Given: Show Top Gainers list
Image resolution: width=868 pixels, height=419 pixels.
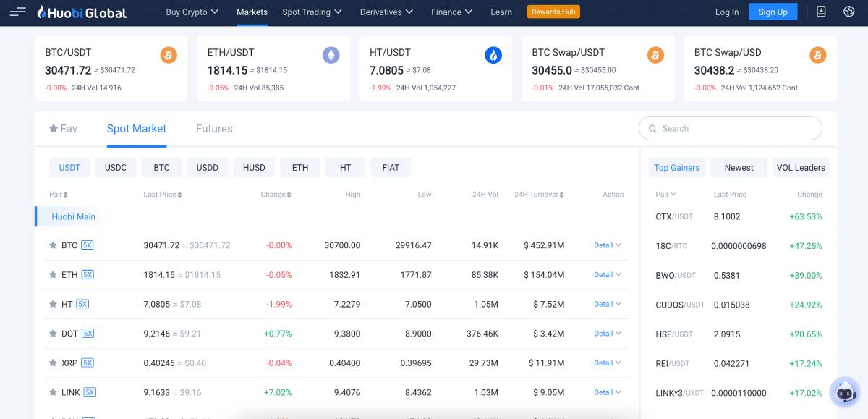Looking at the screenshot, I should 677,167.
